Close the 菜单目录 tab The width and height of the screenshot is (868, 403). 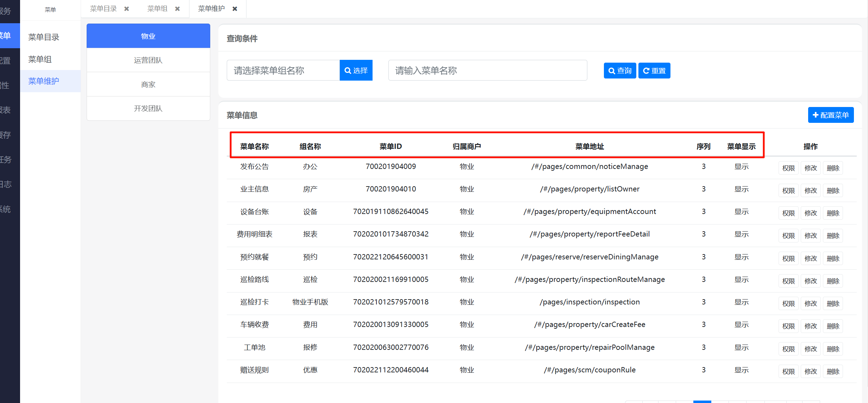[127, 9]
